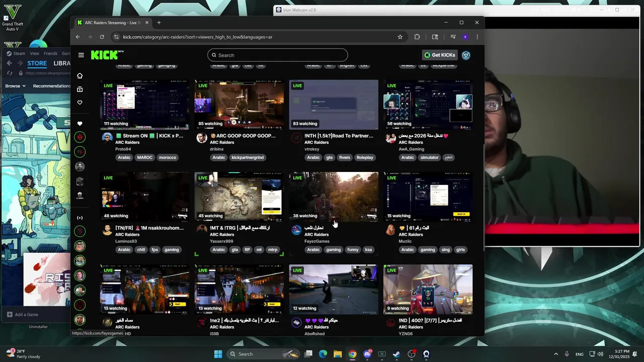Image resolution: width=644 pixels, height=362 pixels.
Task: Click the chill tag under Laminos93
Action: (x=141, y=249)
